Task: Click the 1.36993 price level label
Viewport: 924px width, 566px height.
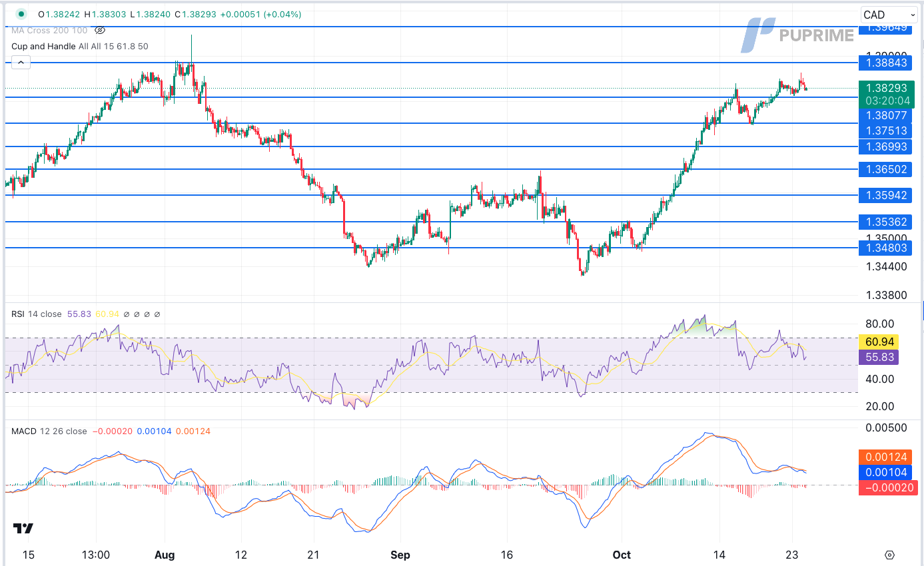Action: 885,146
